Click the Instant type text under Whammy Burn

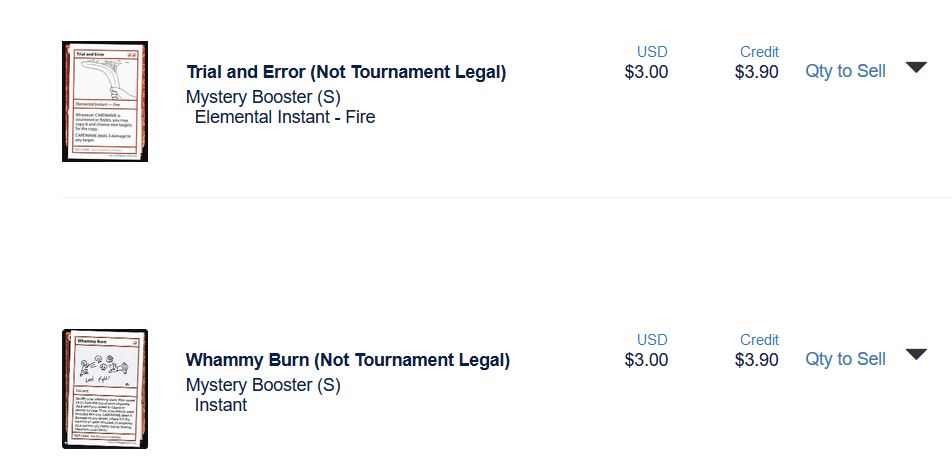coord(221,405)
